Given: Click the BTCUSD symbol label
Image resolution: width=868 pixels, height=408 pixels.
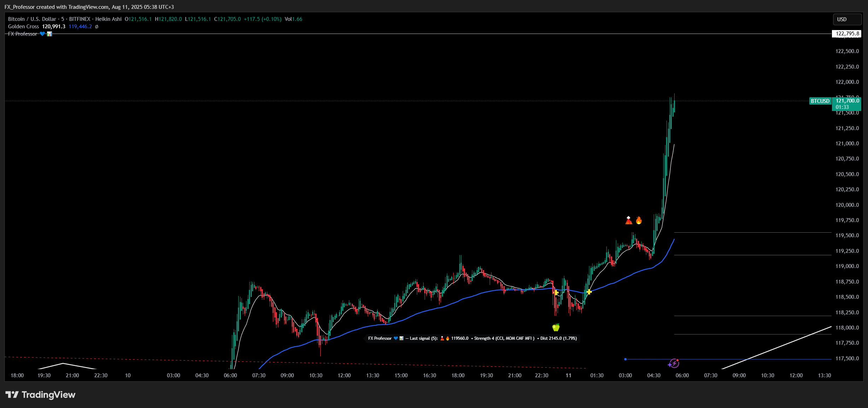Looking at the screenshot, I should (x=820, y=101).
